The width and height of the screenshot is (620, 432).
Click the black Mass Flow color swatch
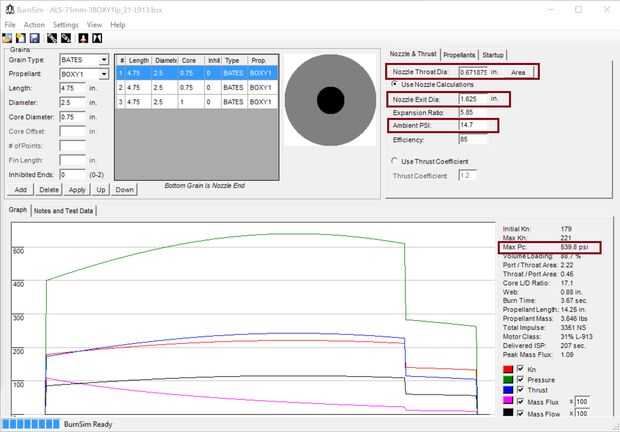pos(508,412)
